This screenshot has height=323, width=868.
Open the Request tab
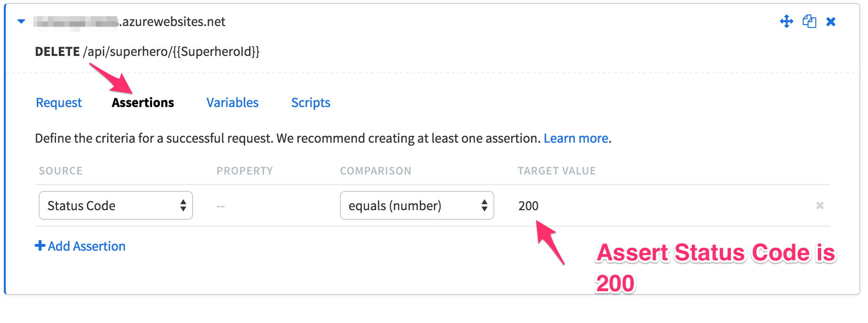[59, 103]
